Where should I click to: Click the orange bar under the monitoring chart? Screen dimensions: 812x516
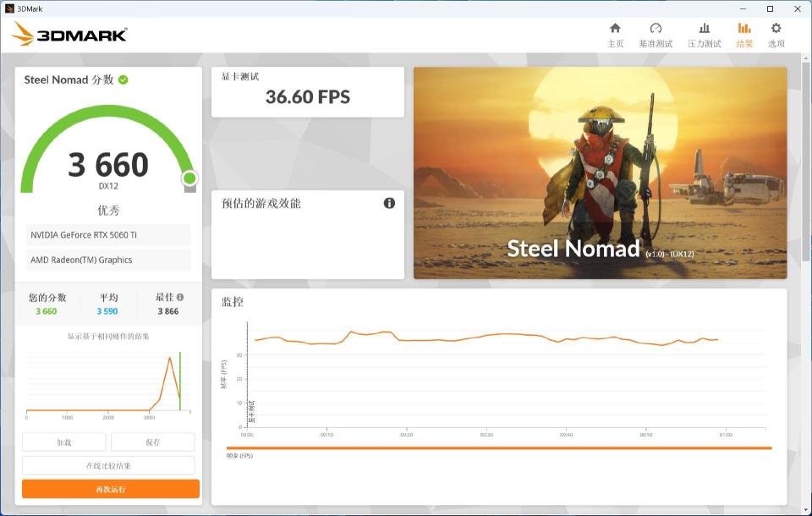point(499,448)
